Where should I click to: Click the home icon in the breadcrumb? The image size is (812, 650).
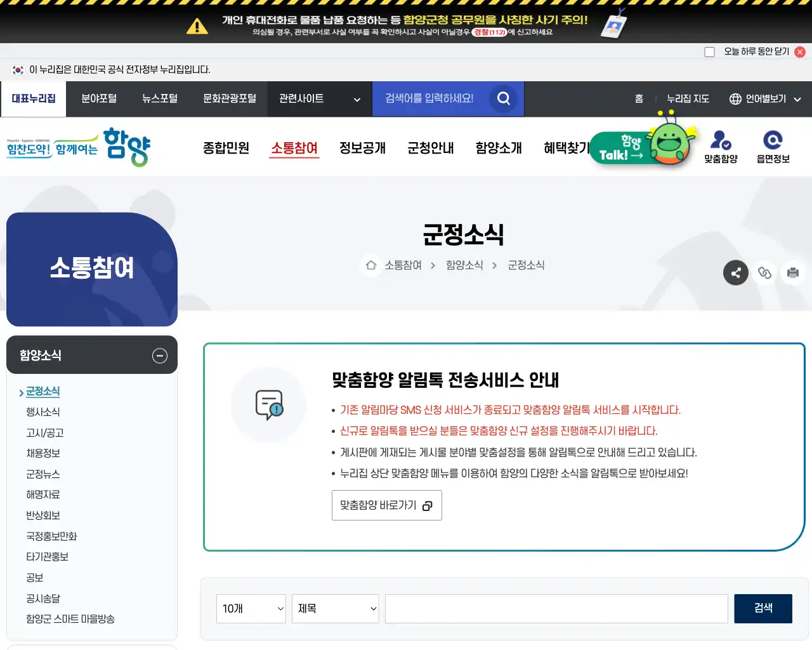[371, 265]
